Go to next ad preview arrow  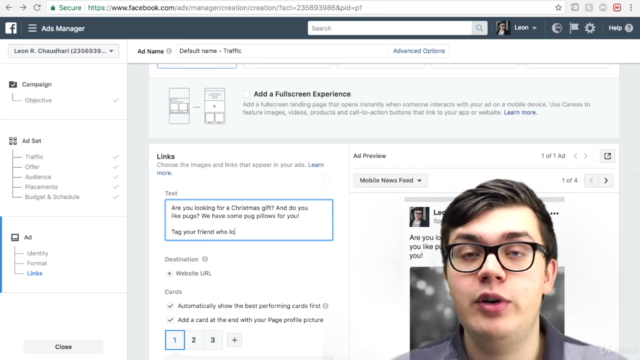point(585,156)
